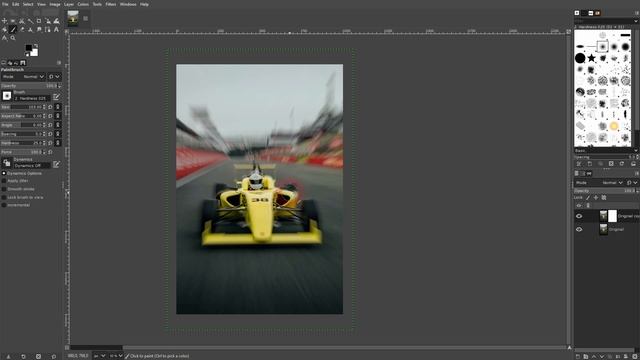Pick the large solid black circle brush
This screenshot has height=360, width=640.
click(580, 58)
